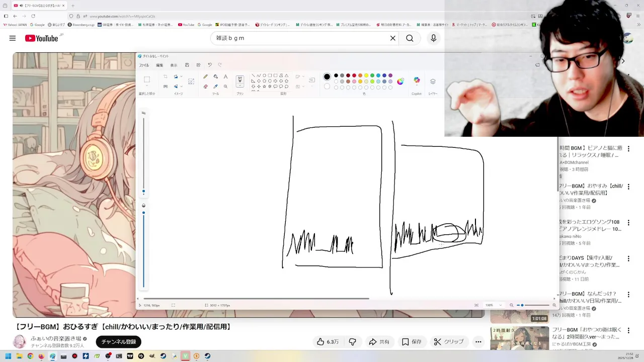Click the Paint zoom slider handle
Viewport: 644px width, 362px height.
522,305
